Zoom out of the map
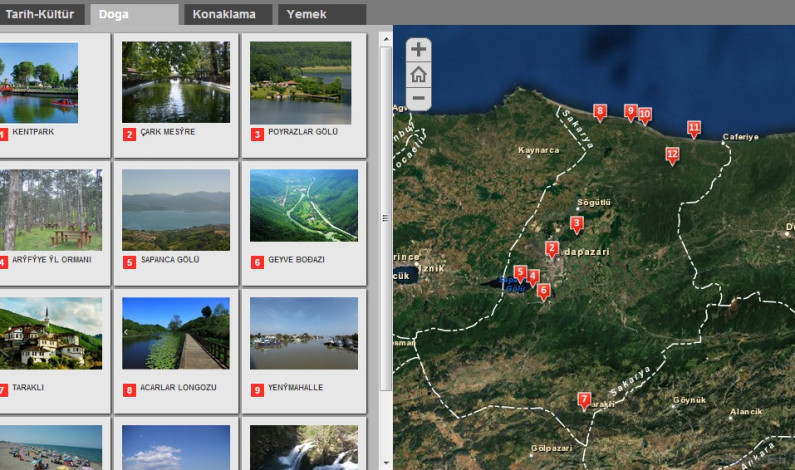 point(418,98)
